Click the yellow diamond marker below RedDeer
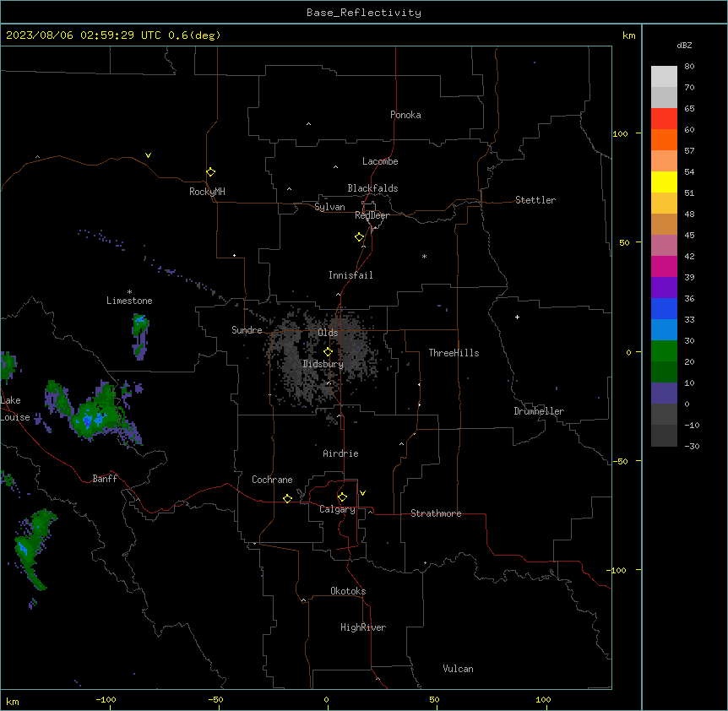728x711 pixels. click(360, 237)
